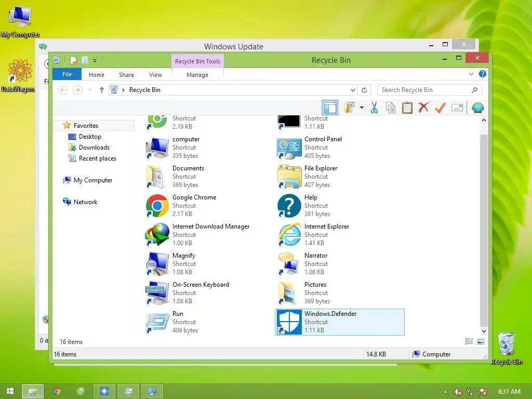Click the blue Help question mark icon

click(483, 74)
